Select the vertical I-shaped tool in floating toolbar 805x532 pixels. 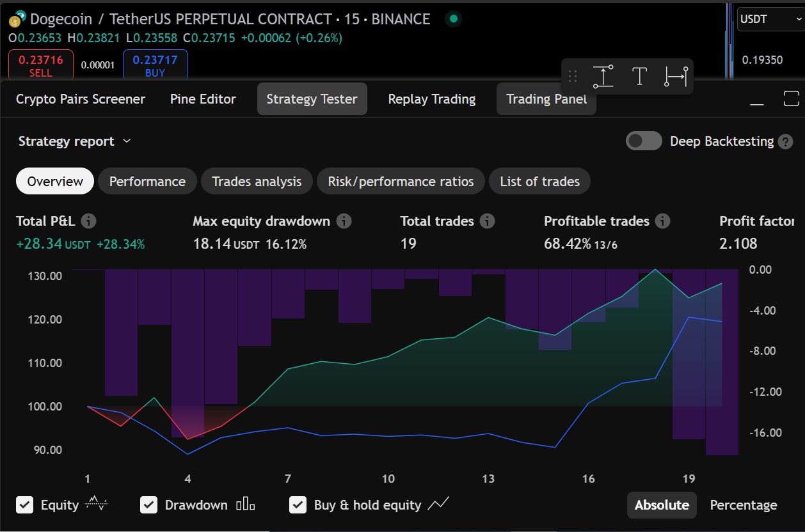coord(603,77)
